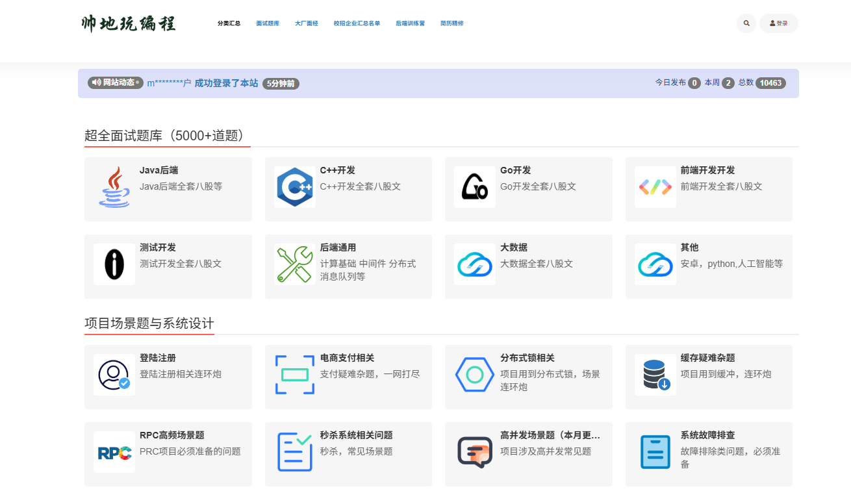This screenshot has height=504, width=851.
Task: Click the 5分钟前 time badge
Action: (281, 84)
